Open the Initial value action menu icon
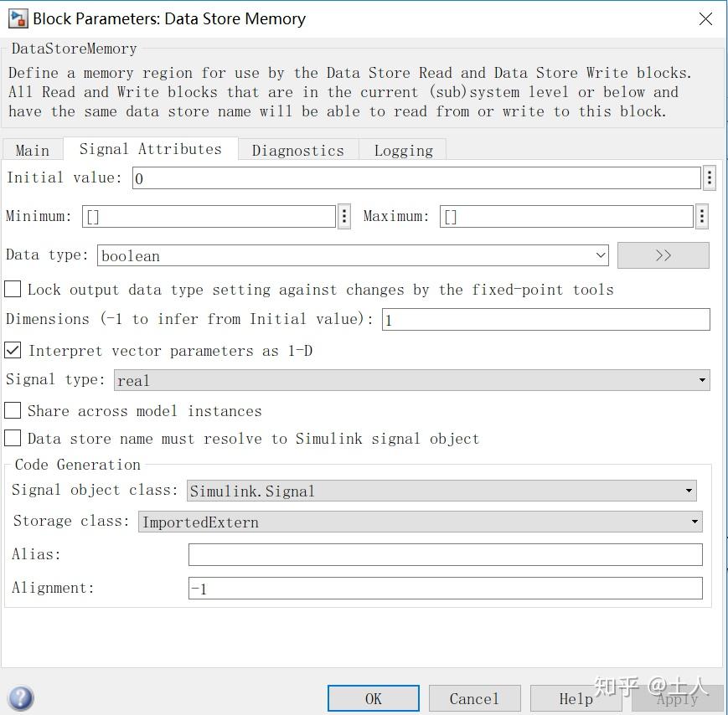 pyautogui.click(x=709, y=177)
